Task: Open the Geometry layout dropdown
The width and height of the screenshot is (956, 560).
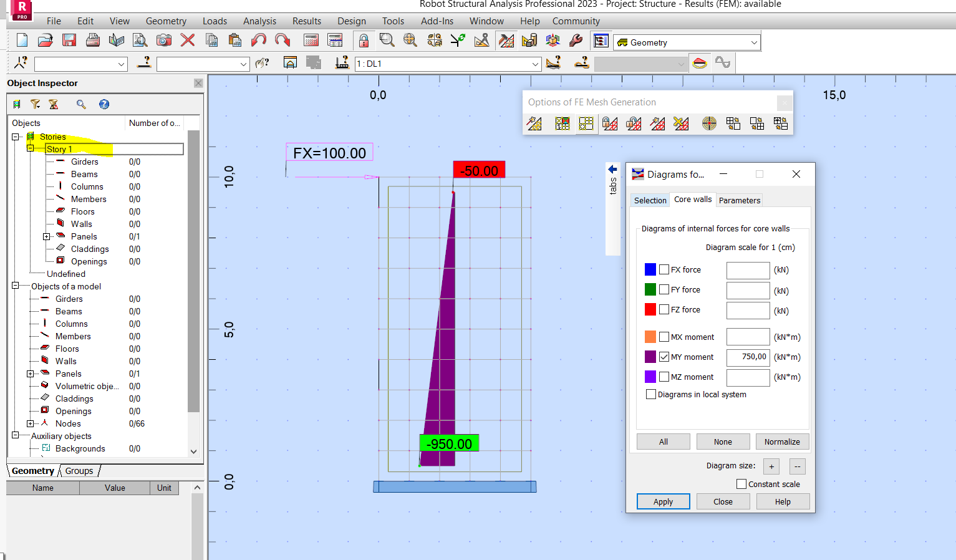Action: pos(755,42)
